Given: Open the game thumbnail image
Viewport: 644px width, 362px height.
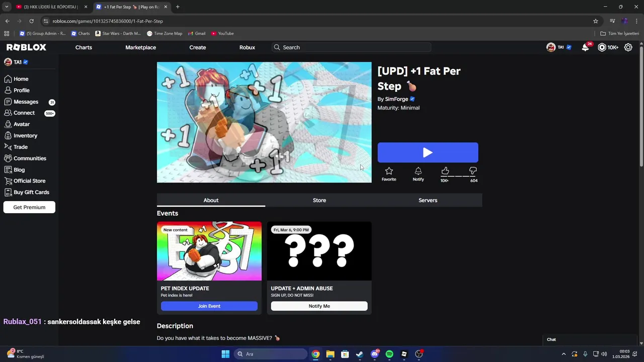Looking at the screenshot, I should (x=264, y=122).
